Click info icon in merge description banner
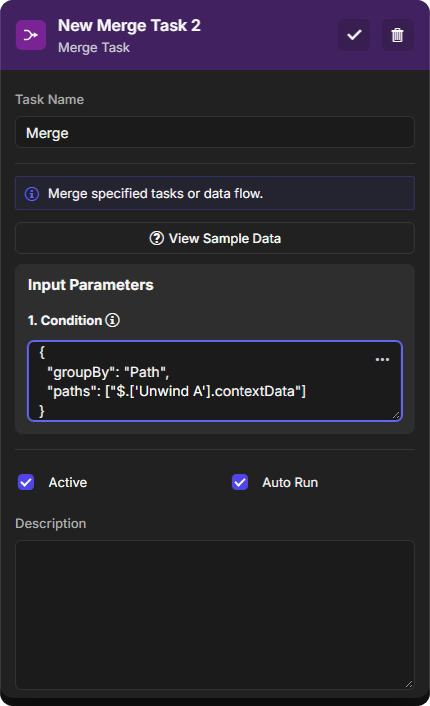The height and width of the screenshot is (706, 430). (x=32, y=194)
